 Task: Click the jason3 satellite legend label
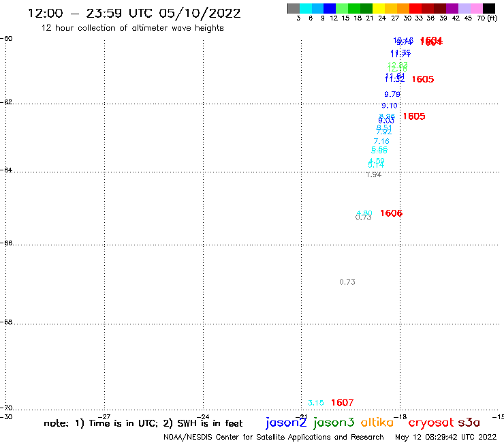pyautogui.click(x=334, y=423)
